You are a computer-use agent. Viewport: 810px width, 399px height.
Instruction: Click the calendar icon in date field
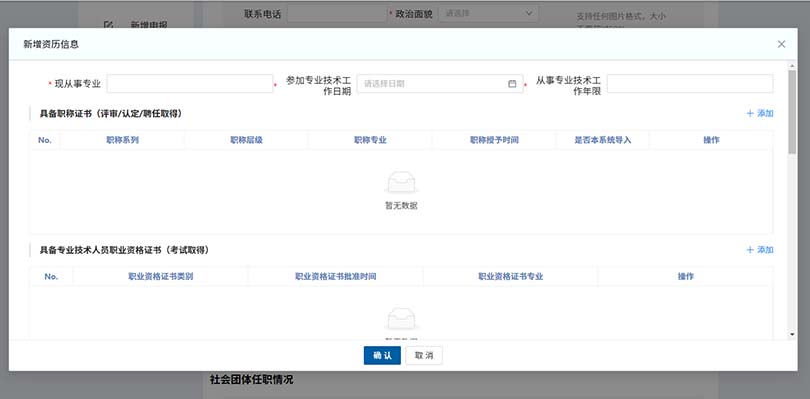coord(512,84)
